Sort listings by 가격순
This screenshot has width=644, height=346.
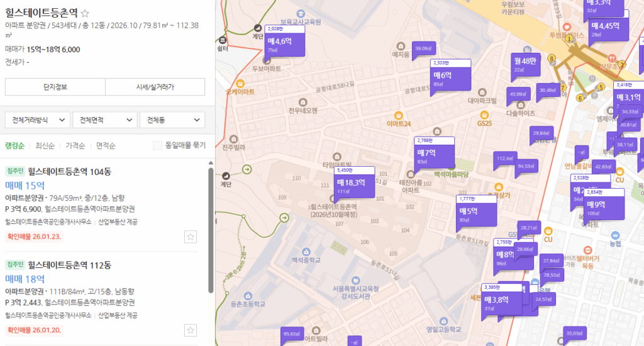click(75, 146)
